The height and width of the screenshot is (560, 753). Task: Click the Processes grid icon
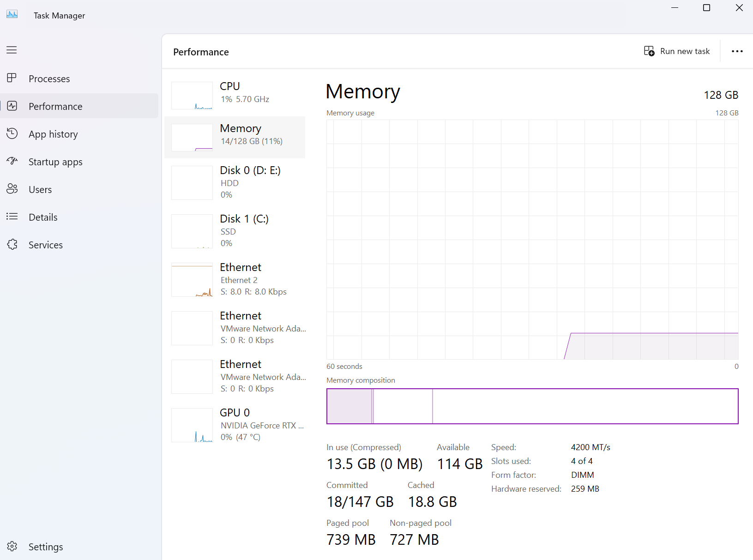pos(12,78)
